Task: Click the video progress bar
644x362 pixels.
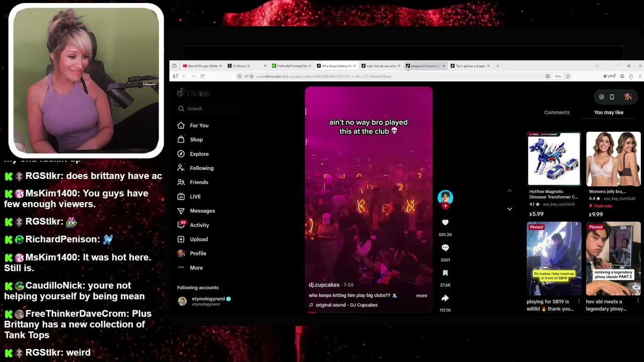Action: (368, 312)
